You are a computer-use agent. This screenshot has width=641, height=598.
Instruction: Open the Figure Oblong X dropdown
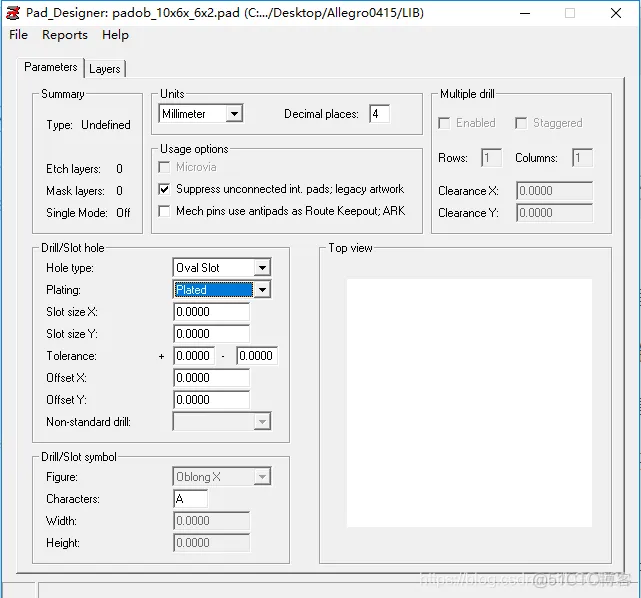click(x=222, y=477)
